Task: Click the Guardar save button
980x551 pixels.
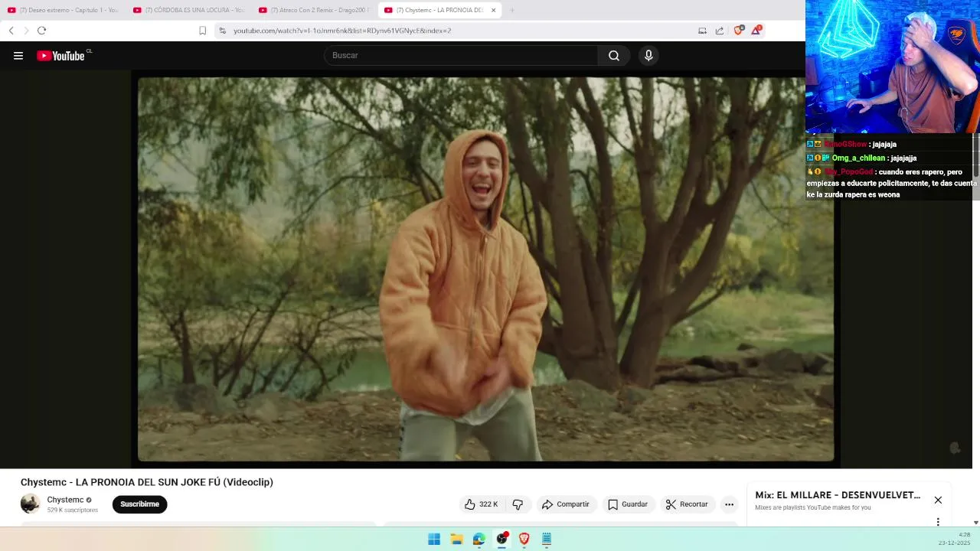Action: pyautogui.click(x=628, y=504)
